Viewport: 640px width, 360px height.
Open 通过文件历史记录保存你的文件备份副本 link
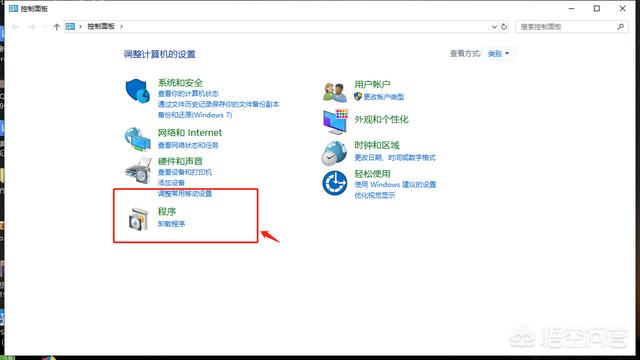(218, 104)
